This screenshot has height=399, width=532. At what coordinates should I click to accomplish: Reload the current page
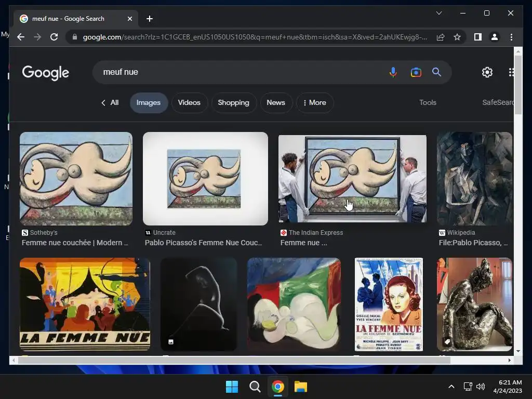point(54,37)
